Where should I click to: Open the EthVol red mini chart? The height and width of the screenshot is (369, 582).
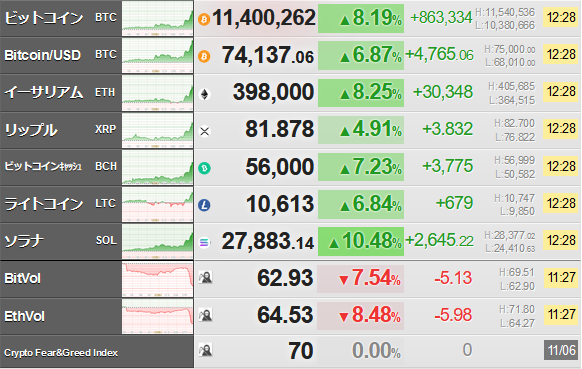157,316
